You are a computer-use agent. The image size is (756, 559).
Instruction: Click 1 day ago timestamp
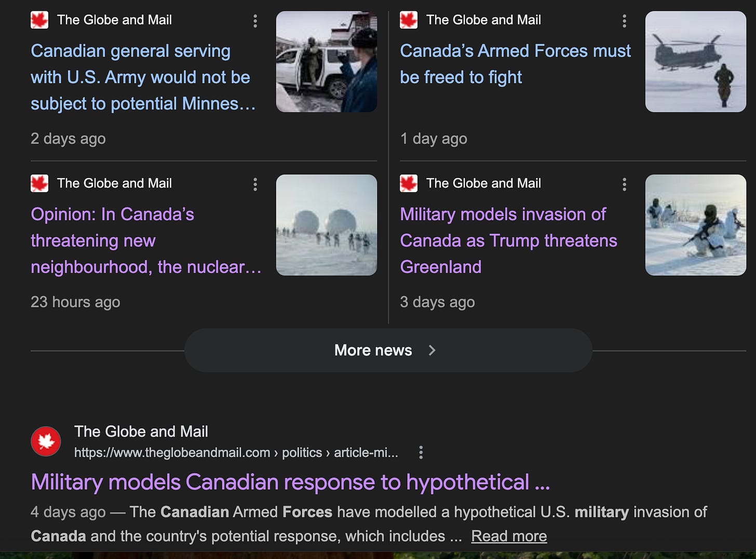point(434,139)
